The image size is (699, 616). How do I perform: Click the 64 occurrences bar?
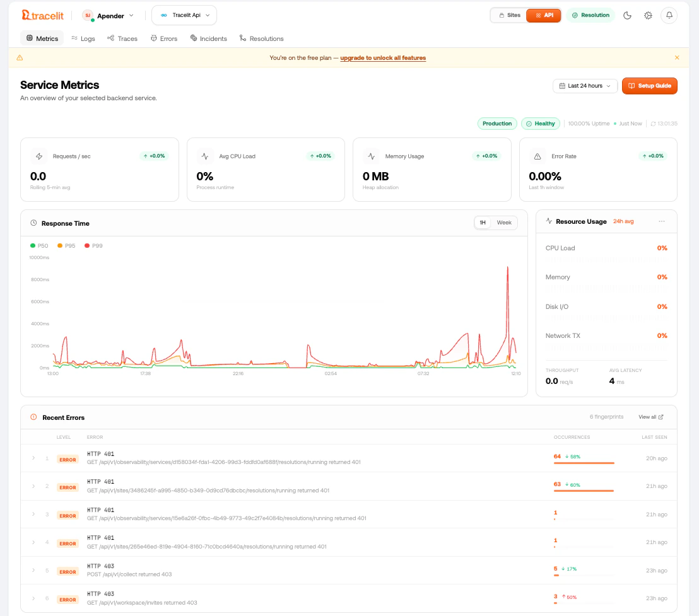click(x=584, y=463)
